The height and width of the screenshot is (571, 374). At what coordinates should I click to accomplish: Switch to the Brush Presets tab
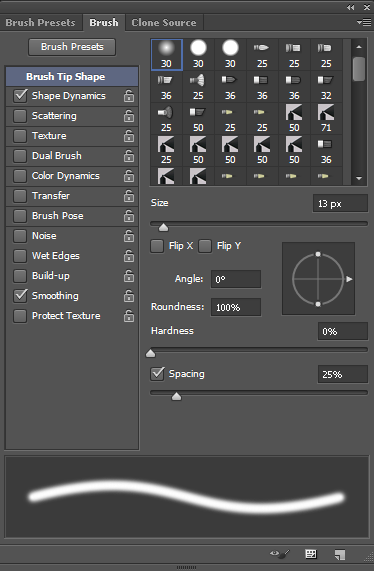point(40,23)
